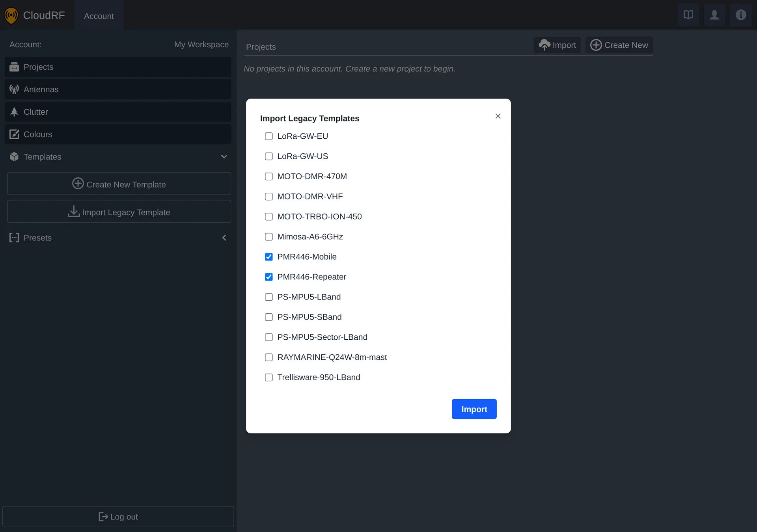Viewport: 757px width, 532px height.
Task: Uncheck the PMR446-Mobile checkbox
Action: 268,257
